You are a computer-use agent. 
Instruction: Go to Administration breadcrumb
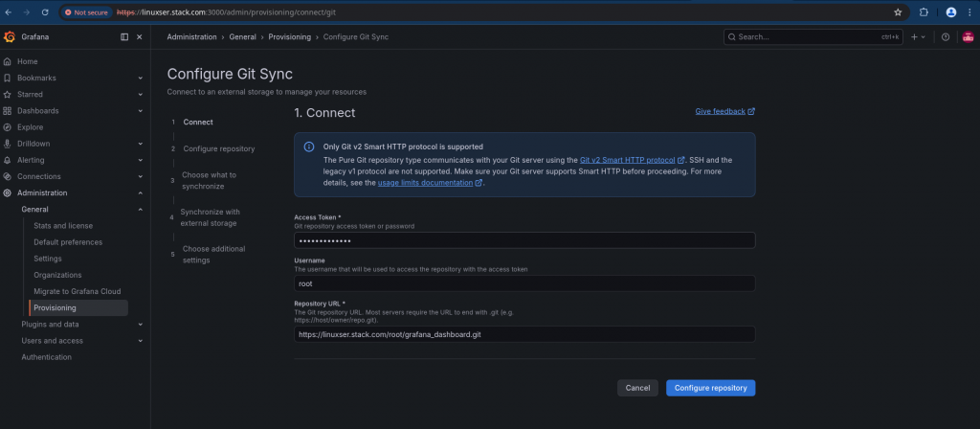tap(191, 37)
